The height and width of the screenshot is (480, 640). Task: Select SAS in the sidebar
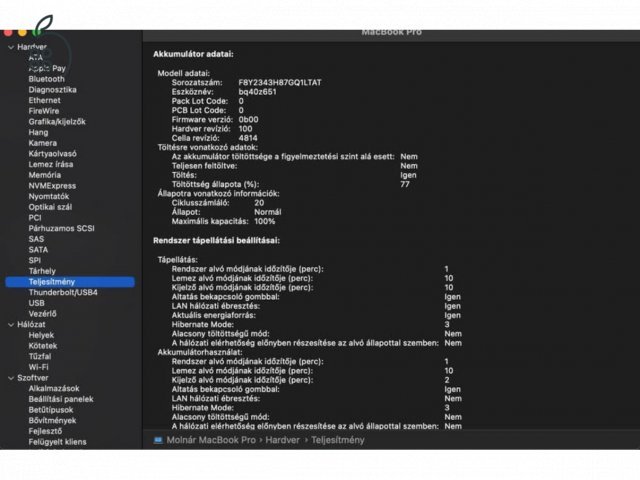pos(36,239)
